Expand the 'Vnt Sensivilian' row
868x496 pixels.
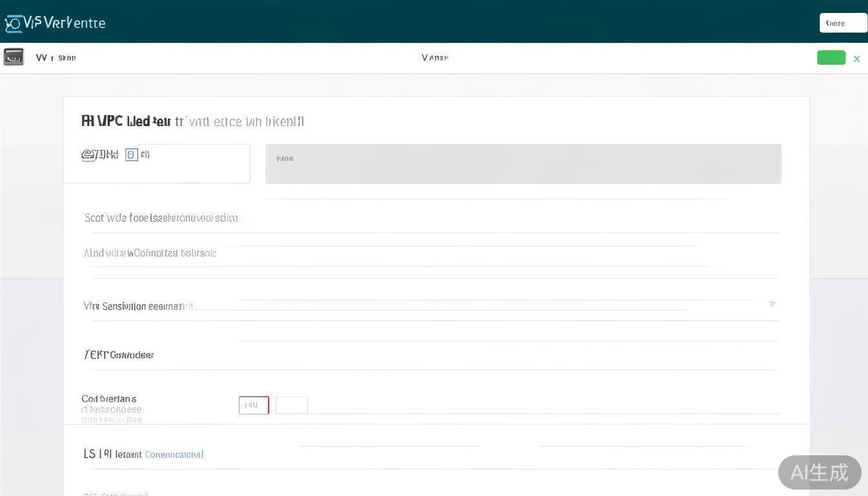pyautogui.click(x=138, y=306)
